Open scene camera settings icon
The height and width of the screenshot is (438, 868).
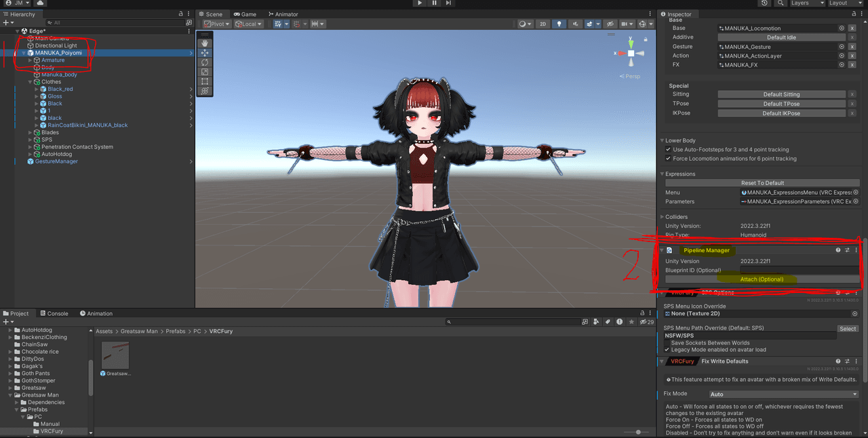pyautogui.click(x=627, y=24)
